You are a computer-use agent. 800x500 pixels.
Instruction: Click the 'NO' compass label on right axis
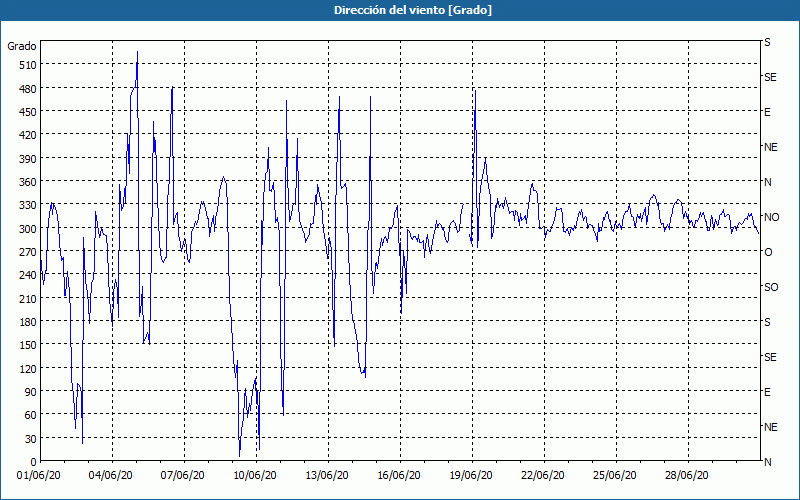771,217
